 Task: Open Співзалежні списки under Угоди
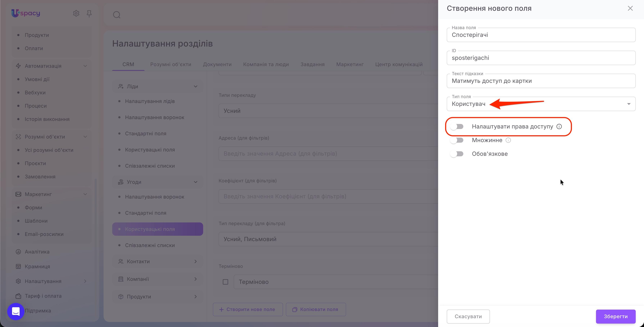click(150, 246)
